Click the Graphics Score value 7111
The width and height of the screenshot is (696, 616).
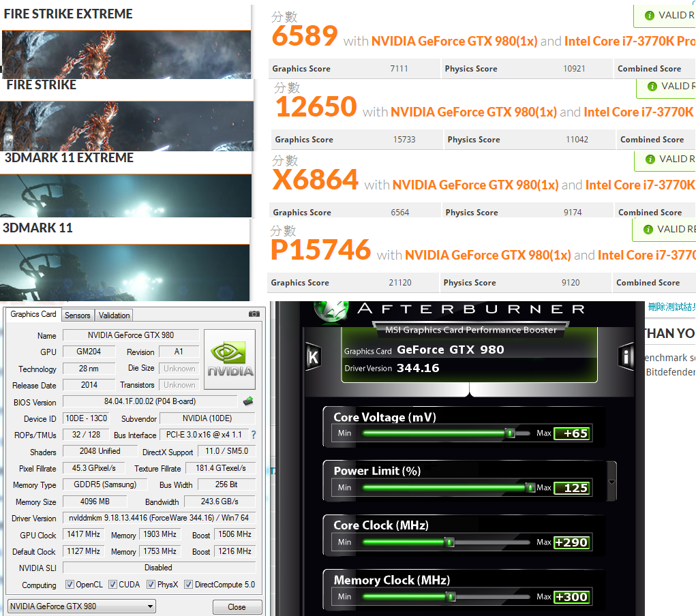pos(399,69)
